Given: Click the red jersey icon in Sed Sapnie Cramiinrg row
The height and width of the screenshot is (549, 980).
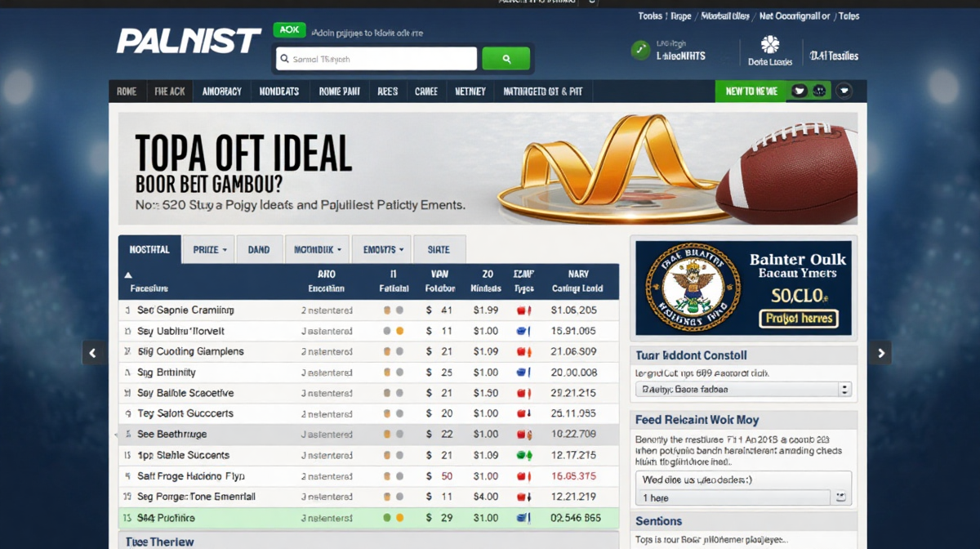Looking at the screenshot, I should [x=523, y=310].
